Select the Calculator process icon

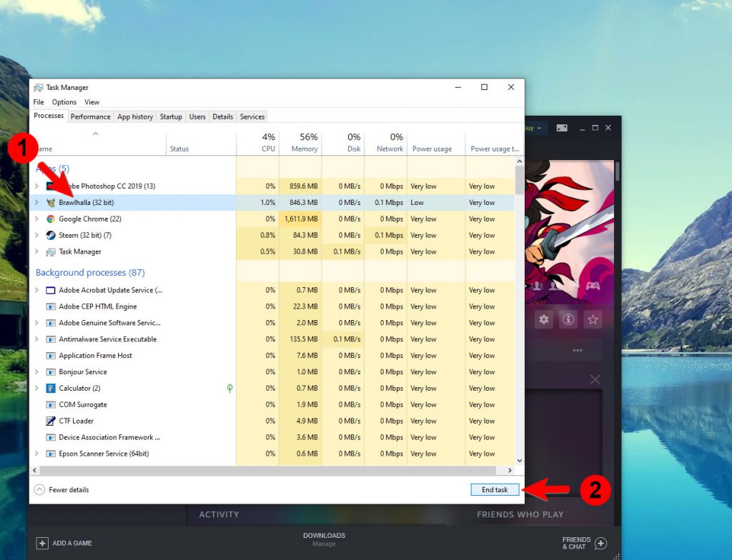pyautogui.click(x=51, y=389)
